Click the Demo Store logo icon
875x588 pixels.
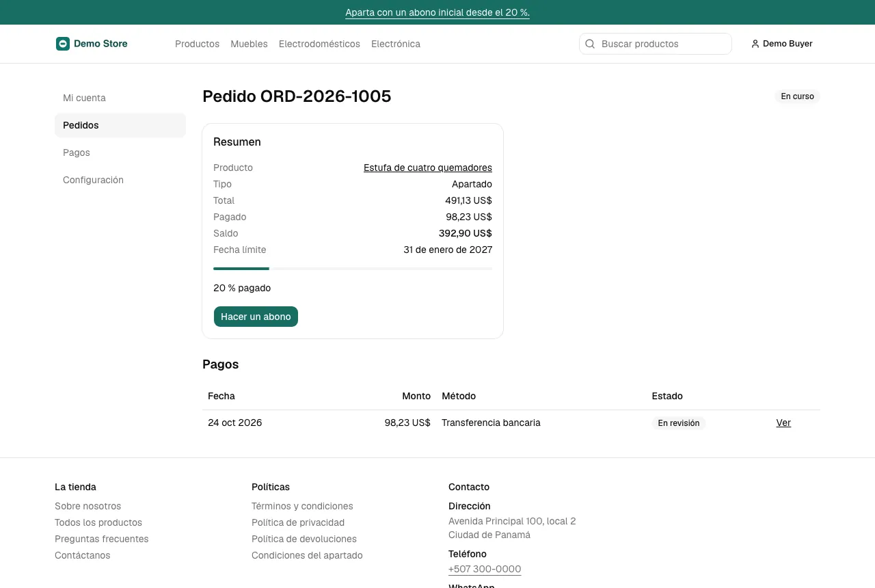tap(63, 44)
